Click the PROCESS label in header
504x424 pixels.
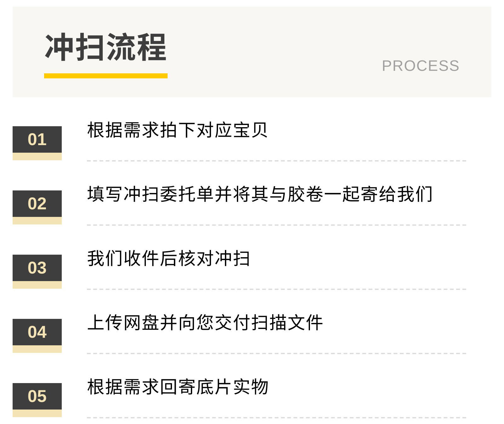(421, 66)
